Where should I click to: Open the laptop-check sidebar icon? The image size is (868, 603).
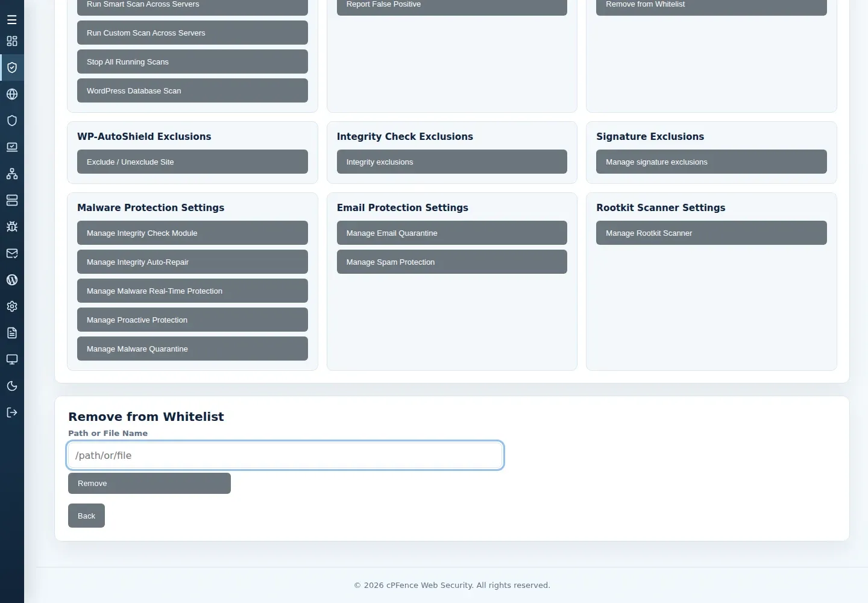[12, 147]
